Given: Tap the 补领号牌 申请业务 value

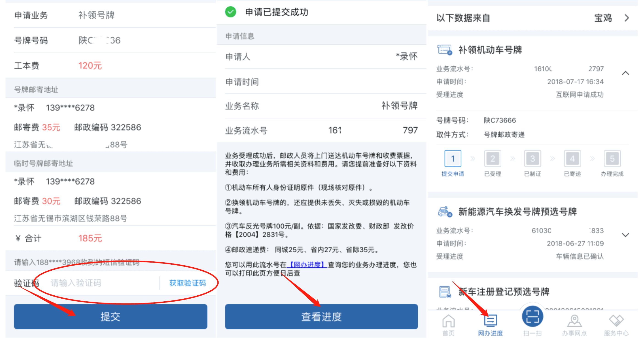Looking at the screenshot, I should coord(97,15).
